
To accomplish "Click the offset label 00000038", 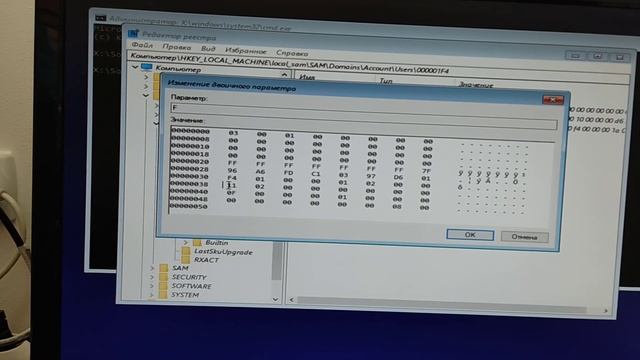I will [190, 184].
